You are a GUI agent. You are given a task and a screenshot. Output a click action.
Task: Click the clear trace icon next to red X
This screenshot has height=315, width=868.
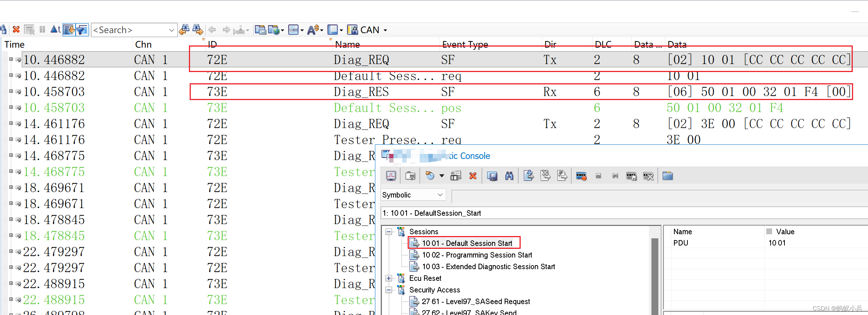[29, 29]
